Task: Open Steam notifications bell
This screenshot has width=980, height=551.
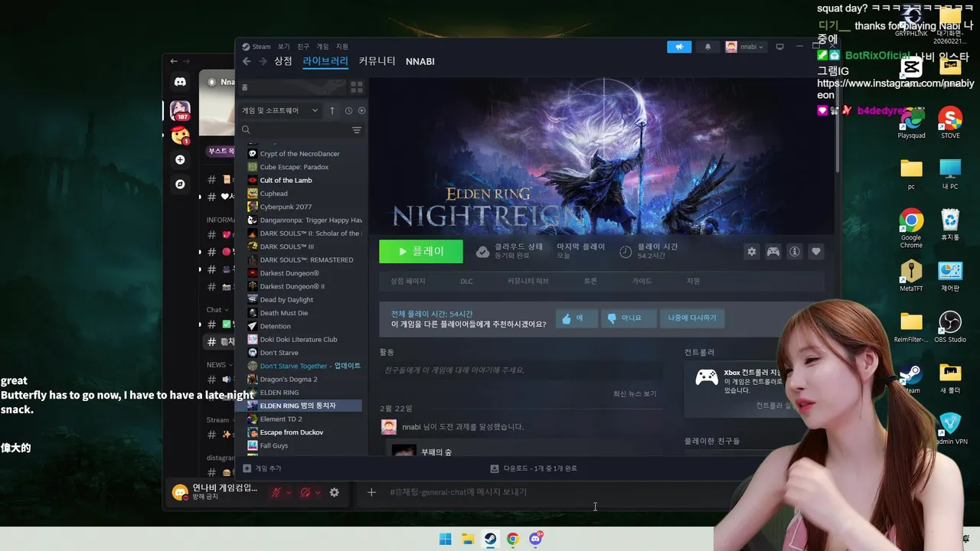Action: coord(707,47)
